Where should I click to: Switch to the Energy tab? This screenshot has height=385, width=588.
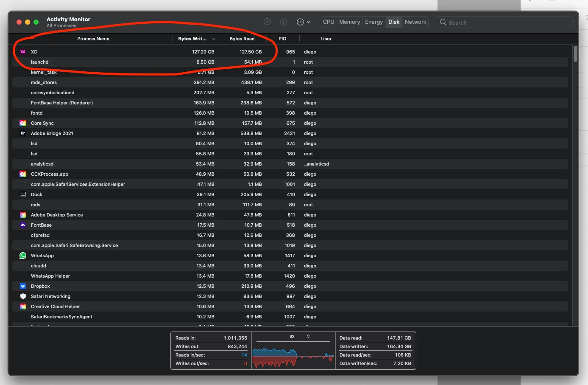pos(374,22)
